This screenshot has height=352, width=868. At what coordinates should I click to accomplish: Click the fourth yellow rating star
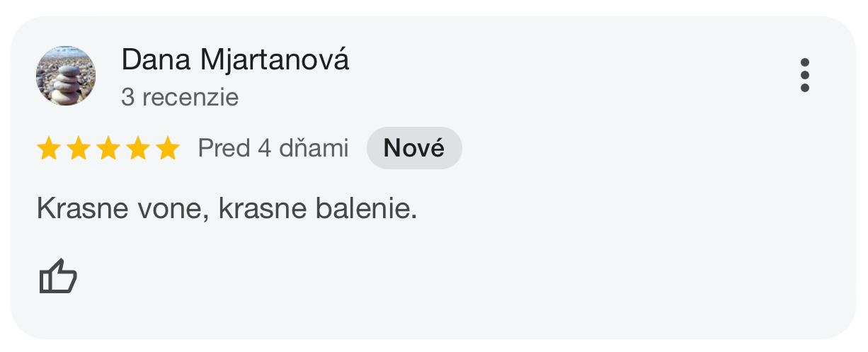(x=137, y=149)
